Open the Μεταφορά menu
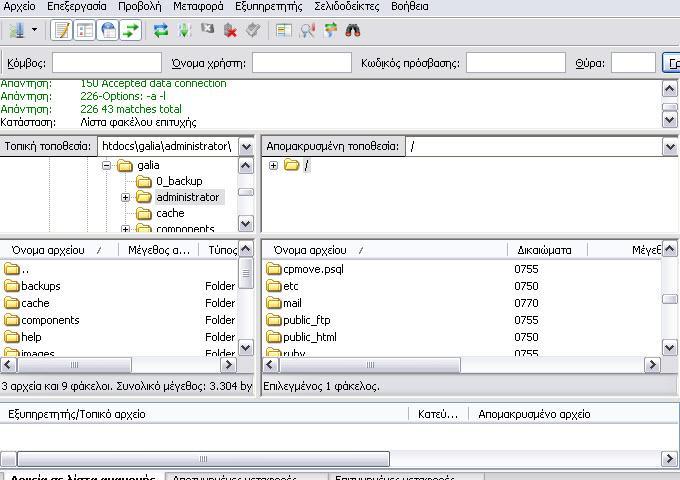The image size is (680, 480). pyautogui.click(x=198, y=7)
